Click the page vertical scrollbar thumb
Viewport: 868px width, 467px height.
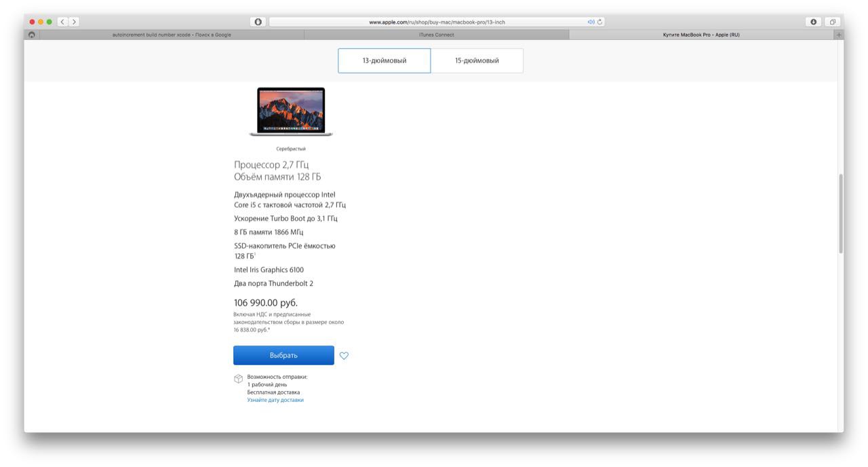[x=841, y=214]
